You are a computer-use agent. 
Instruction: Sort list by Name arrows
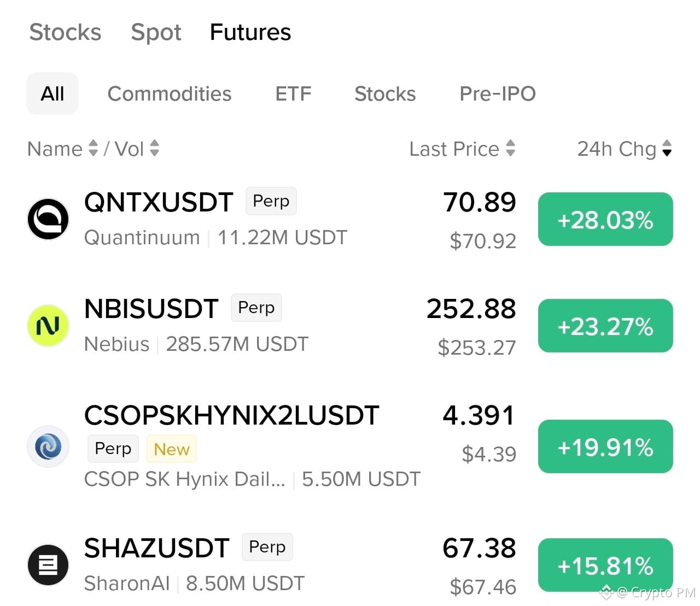click(x=94, y=148)
